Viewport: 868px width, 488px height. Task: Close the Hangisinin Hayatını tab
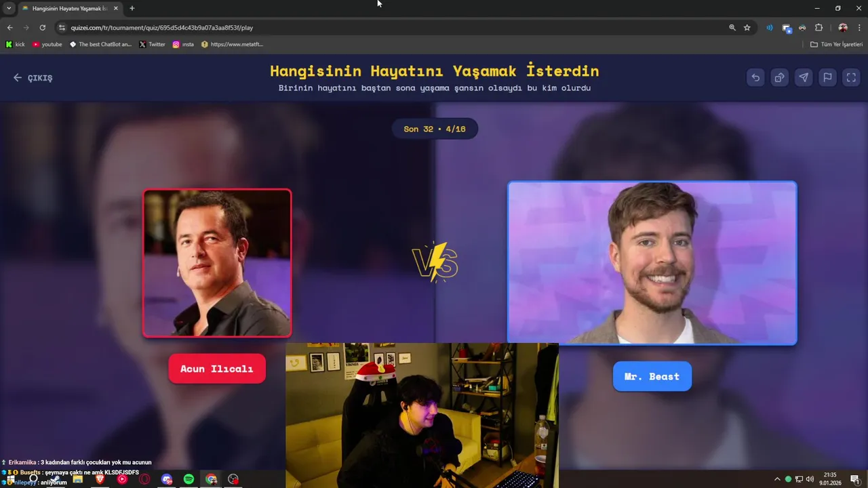(115, 8)
